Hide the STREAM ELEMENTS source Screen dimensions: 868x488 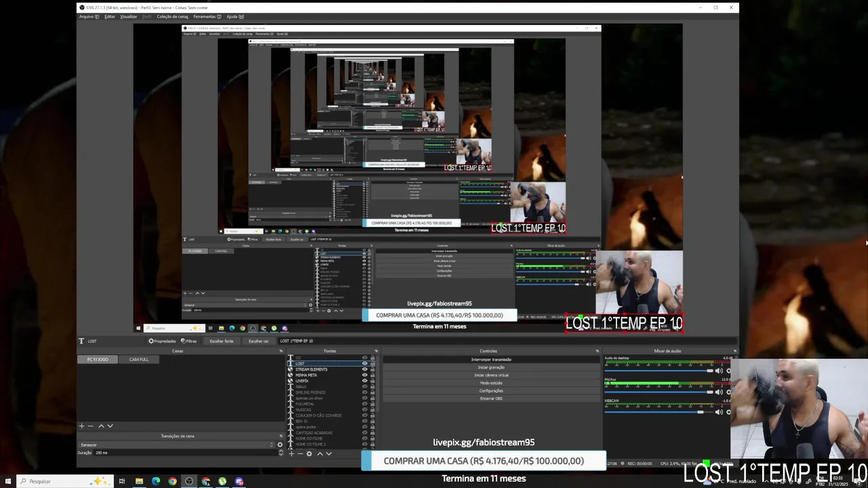pyautogui.click(x=365, y=369)
